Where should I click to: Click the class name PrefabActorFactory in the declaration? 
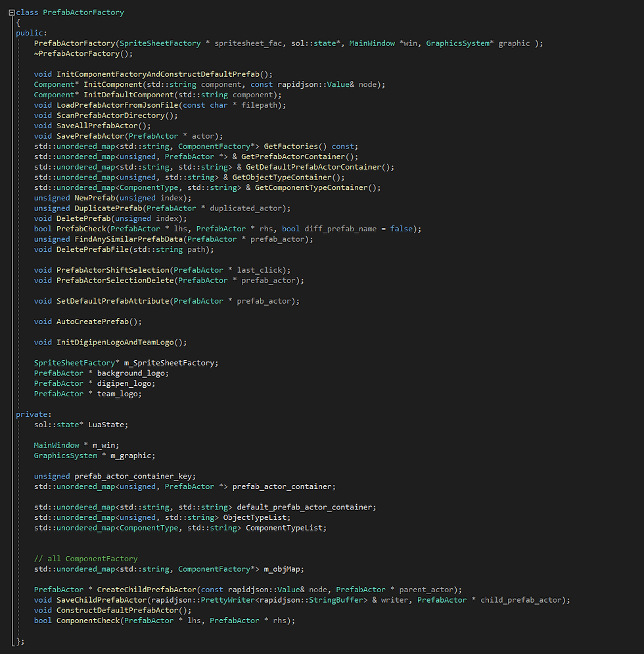point(83,12)
